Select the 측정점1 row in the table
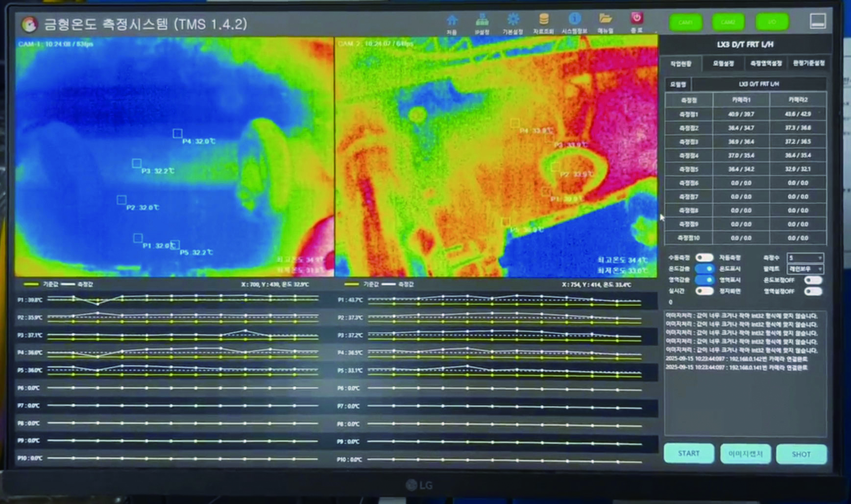This screenshot has width=851, height=504. pos(745,114)
